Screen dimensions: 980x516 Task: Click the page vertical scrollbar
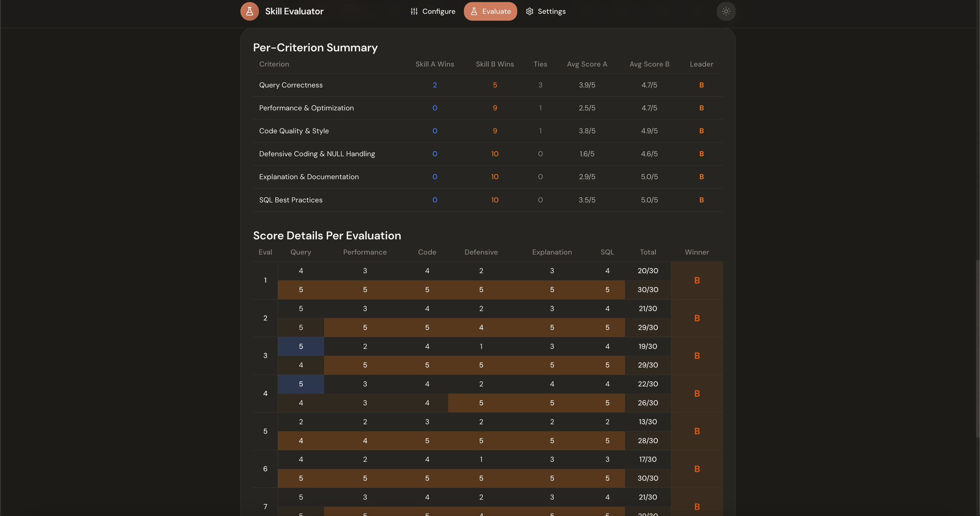tap(977, 349)
